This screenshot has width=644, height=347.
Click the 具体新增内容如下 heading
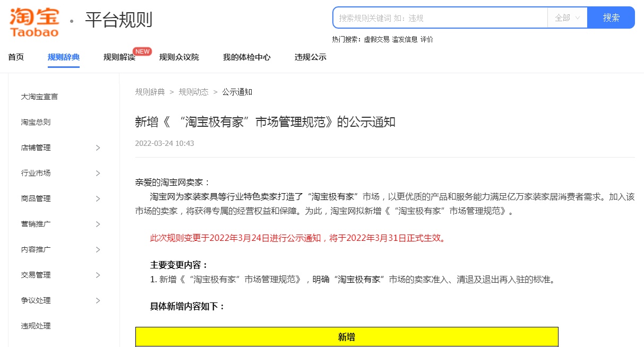click(188, 306)
